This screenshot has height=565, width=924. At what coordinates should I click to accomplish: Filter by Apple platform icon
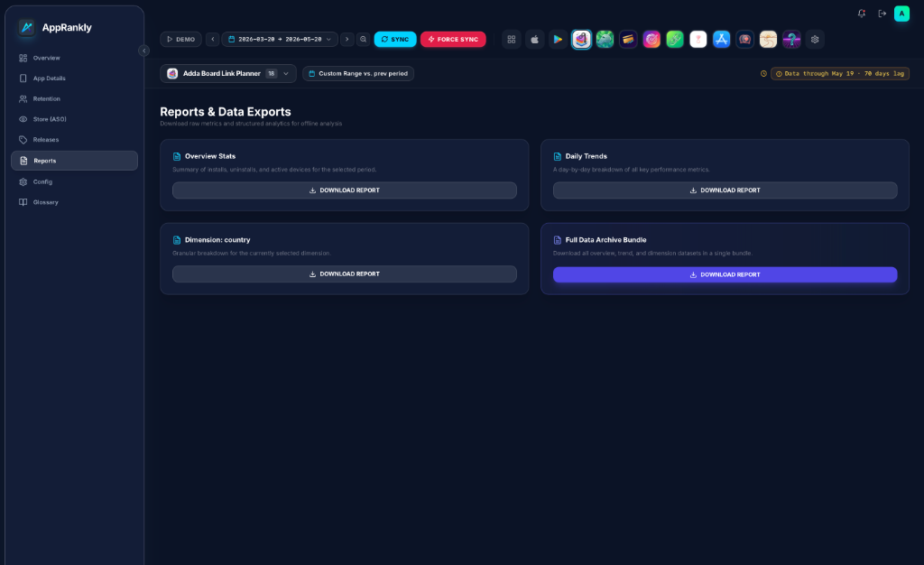coord(534,40)
